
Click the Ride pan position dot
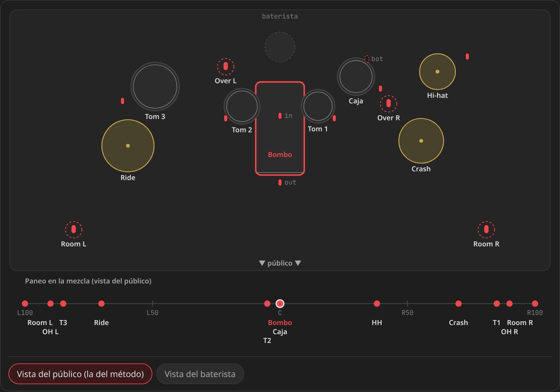pos(101,303)
